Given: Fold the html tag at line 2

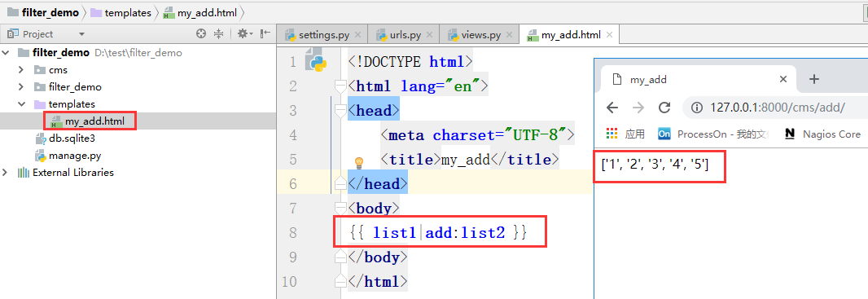Looking at the screenshot, I should click(340, 86).
